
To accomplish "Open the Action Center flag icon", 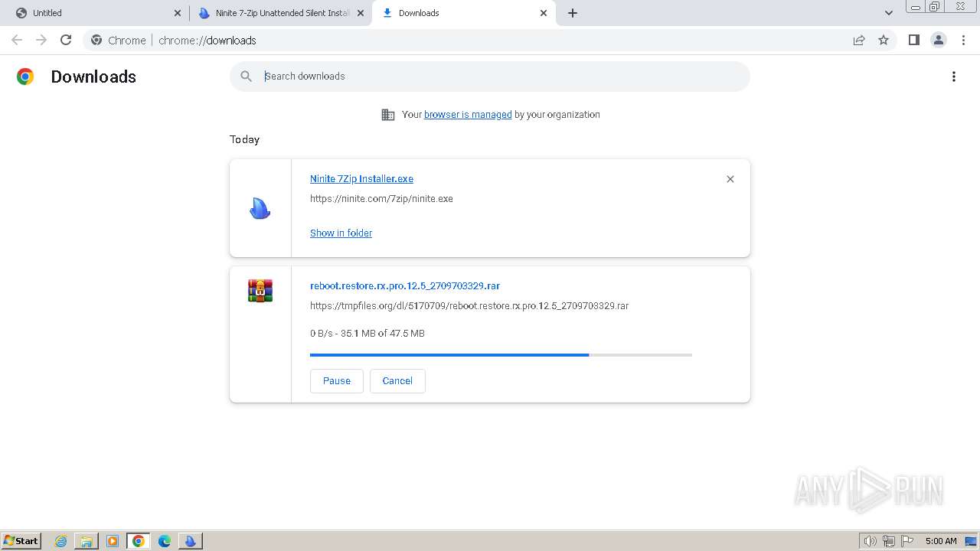I will point(907,541).
